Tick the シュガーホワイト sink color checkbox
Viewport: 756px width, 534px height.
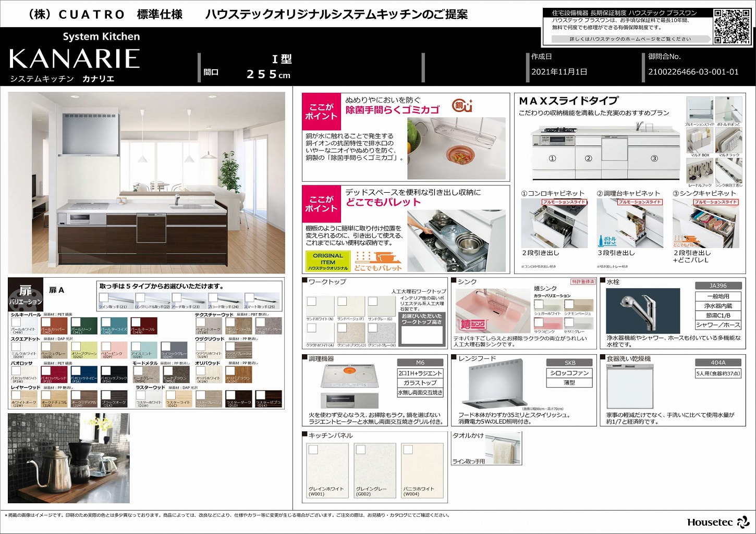click(539, 304)
